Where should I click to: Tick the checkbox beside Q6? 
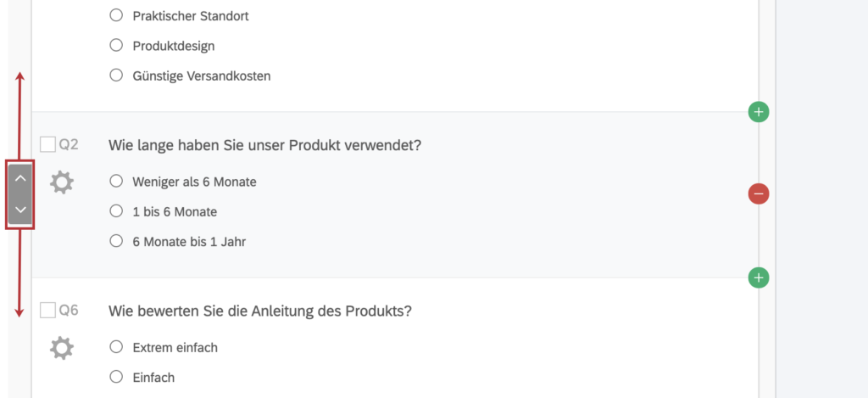coord(47,311)
